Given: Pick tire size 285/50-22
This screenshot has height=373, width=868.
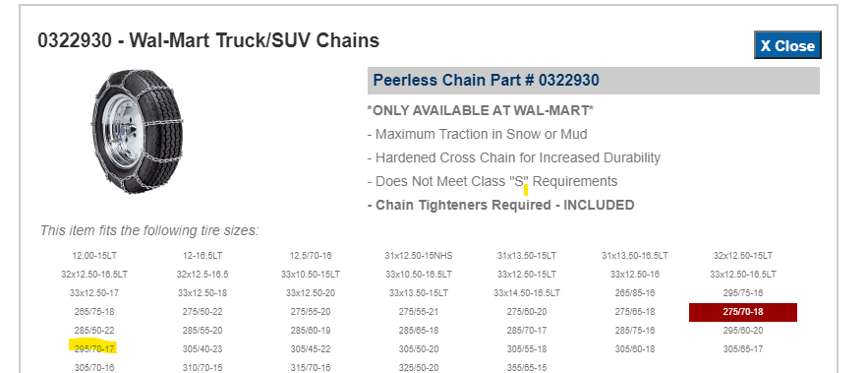Looking at the screenshot, I should tap(94, 331).
